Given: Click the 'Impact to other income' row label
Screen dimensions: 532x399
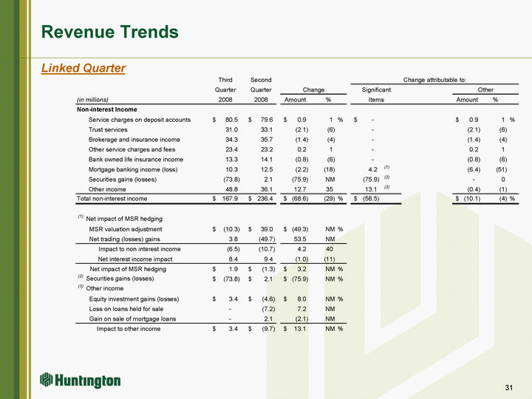Looking at the screenshot, I should tap(129, 328).
